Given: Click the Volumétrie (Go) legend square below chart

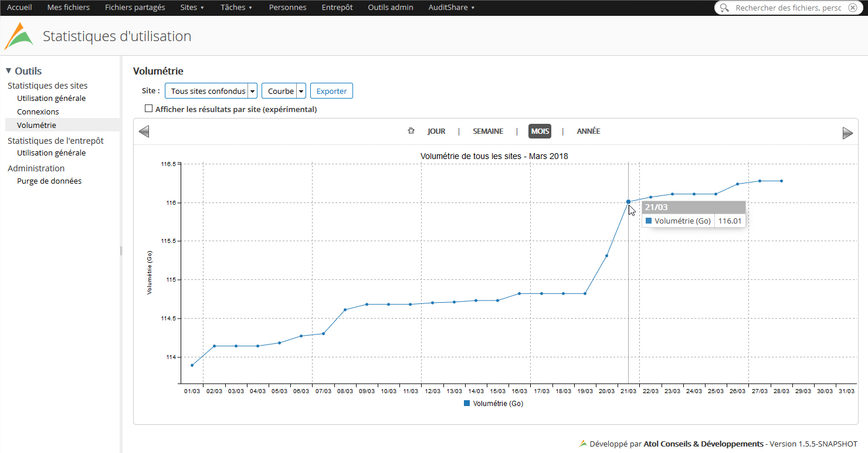Looking at the screenshot, I should 467,403.
